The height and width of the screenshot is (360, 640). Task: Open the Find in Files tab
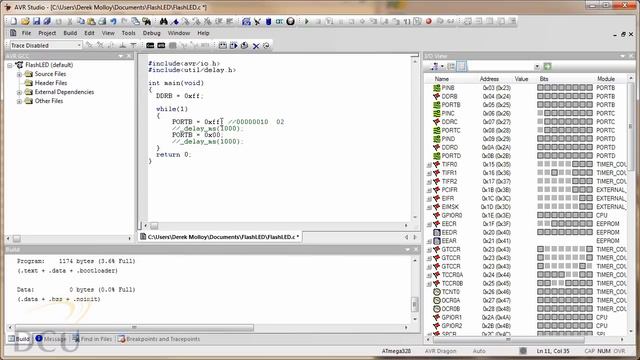click(x=92, y=339)
